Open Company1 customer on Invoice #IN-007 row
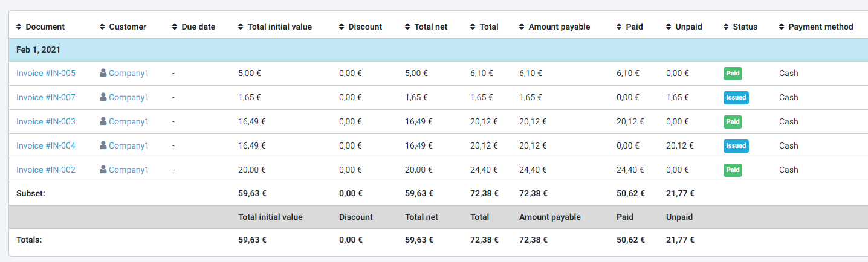The width and height of the screenshot is (868, 262). 128,98
